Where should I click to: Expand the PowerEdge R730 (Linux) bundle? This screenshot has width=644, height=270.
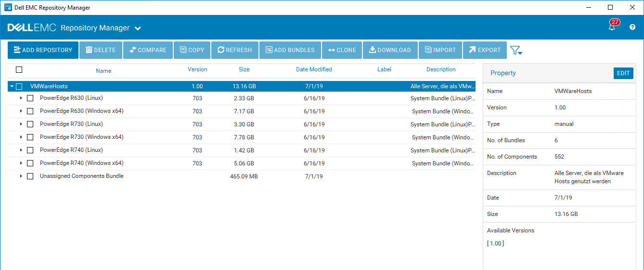point(21,124)
